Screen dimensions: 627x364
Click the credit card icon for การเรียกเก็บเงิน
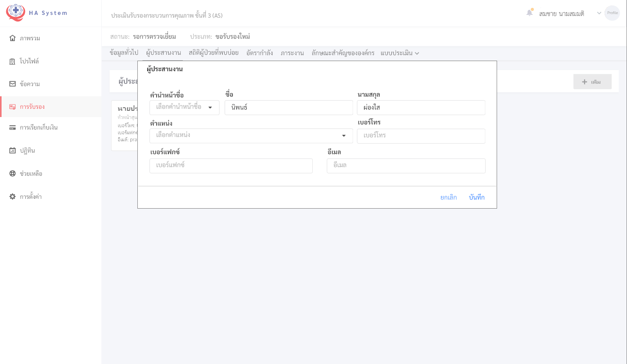13,128
